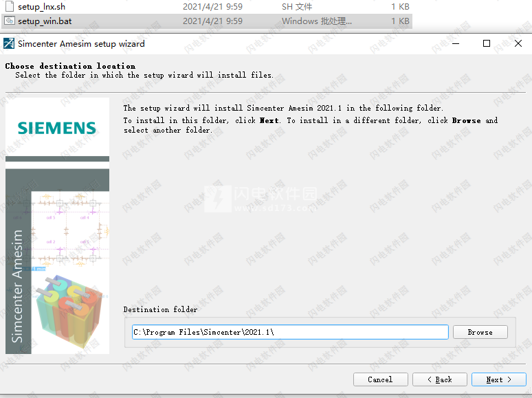
Task: Click the setup_win.bat batch file icon
Action: [9, 21]
